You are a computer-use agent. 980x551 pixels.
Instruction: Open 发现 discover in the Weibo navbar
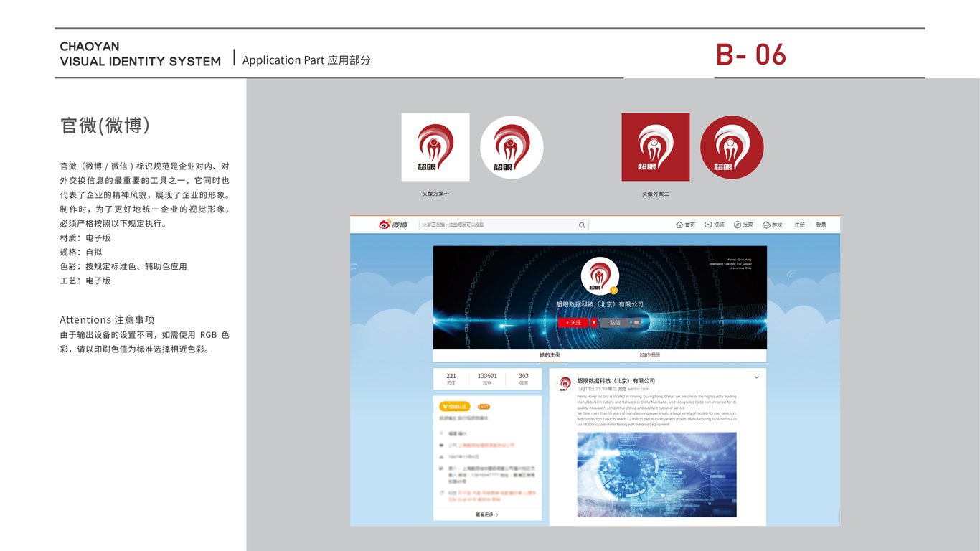[x=743, y=225]
